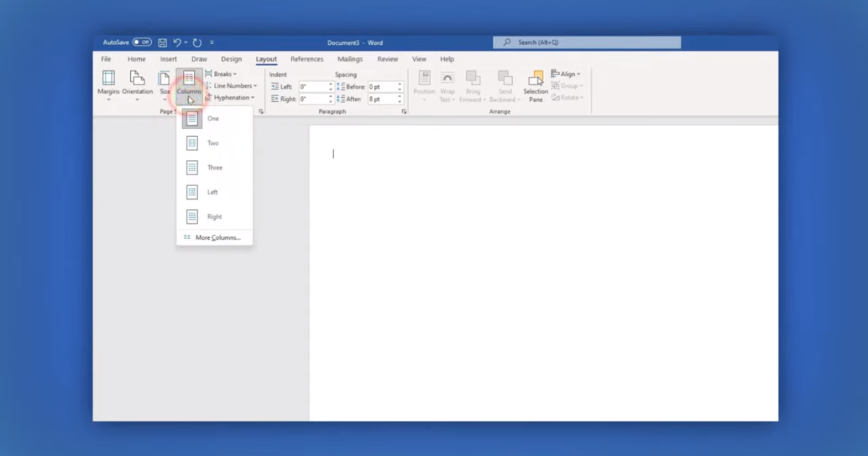Click the Indent Right icon
This screenshot has height=456, width=868.
click(275, 99)
